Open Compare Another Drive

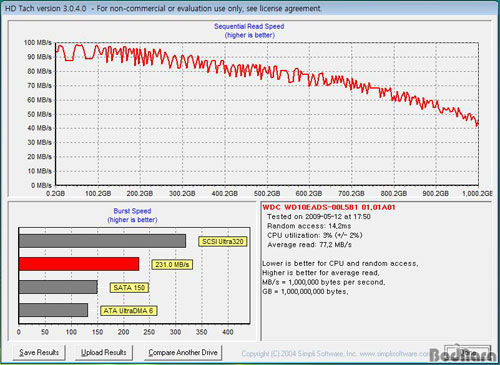point(183,352)
